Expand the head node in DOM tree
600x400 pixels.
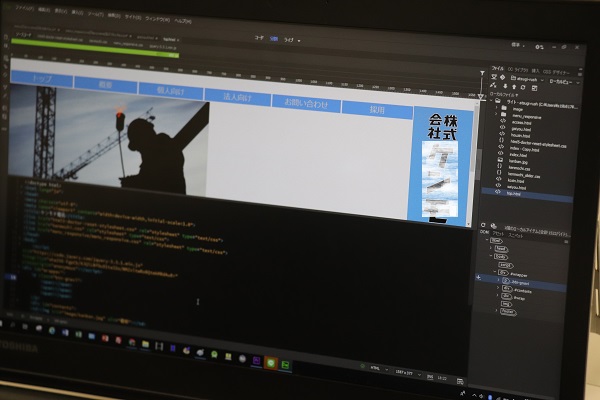(491, 248)
